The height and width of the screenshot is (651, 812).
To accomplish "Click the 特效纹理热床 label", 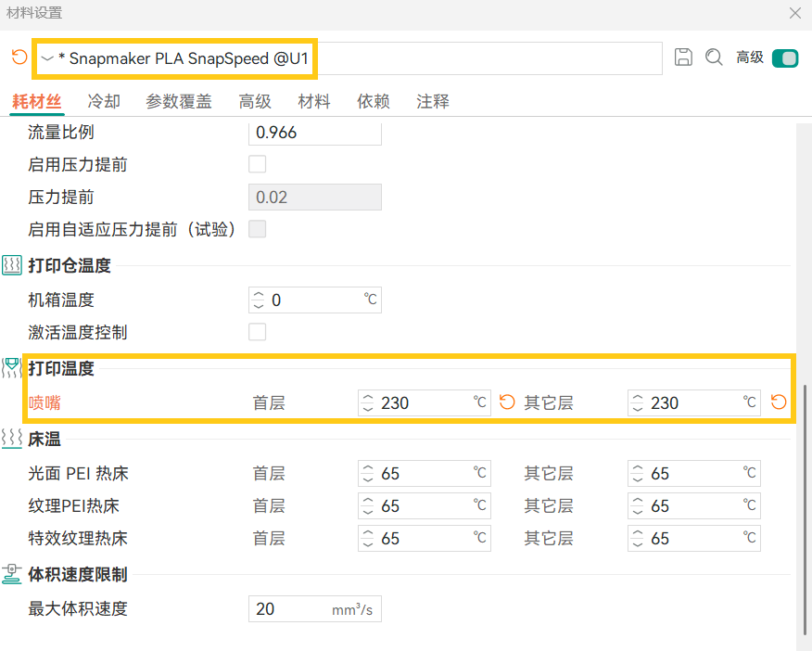I will tap(78, 539).
